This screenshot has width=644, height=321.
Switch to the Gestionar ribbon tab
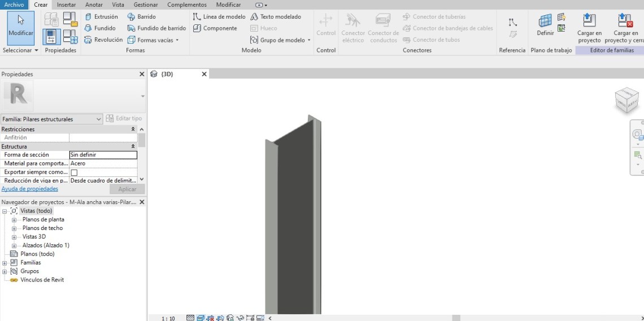145,5
